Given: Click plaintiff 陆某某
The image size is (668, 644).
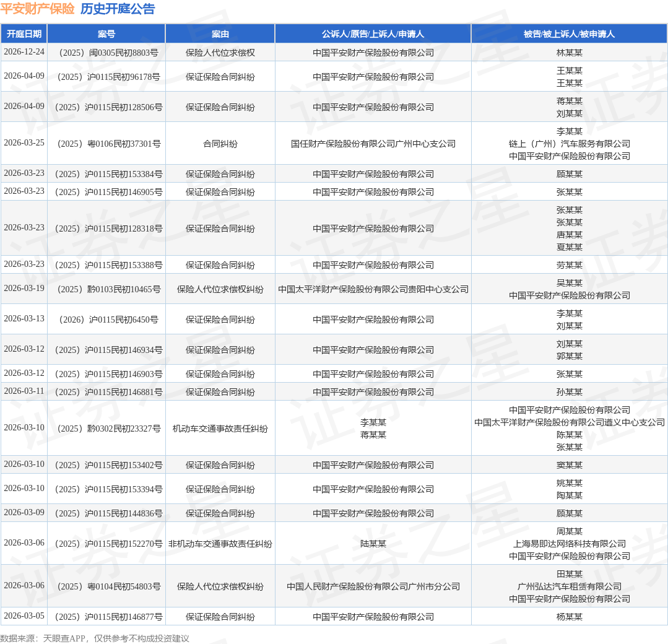Looking at the screenshot, I should pyautogui.click(x=373, y=544).
